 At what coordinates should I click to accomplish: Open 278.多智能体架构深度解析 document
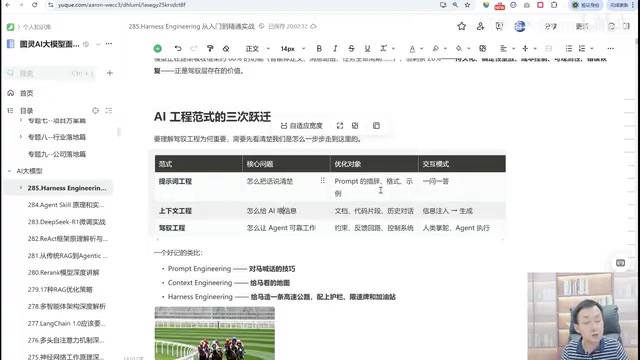pyautogui.click(x=67, y=307)
